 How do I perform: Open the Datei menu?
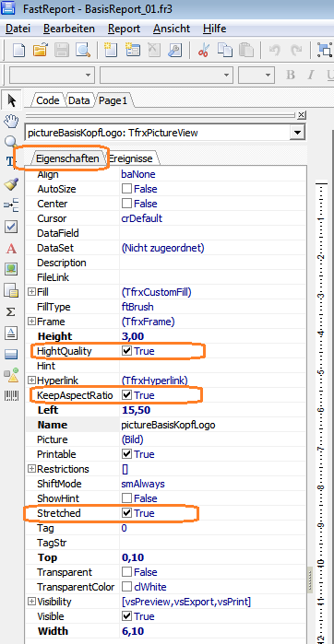click(18, 29)
